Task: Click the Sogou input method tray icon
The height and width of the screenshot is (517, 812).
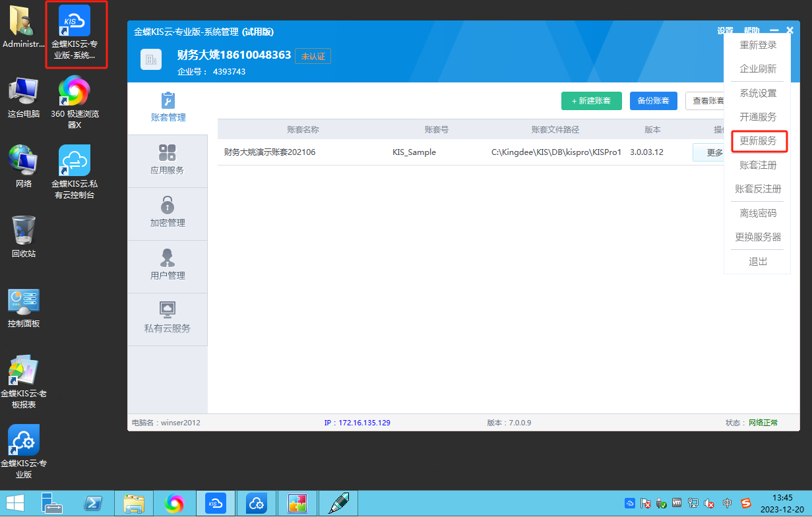Action: pos(746,504)
